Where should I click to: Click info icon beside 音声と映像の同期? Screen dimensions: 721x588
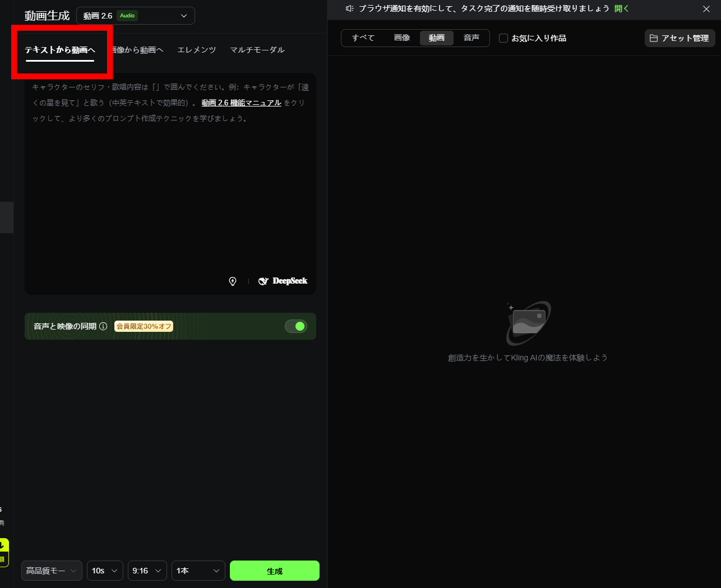tap(103, 326)
